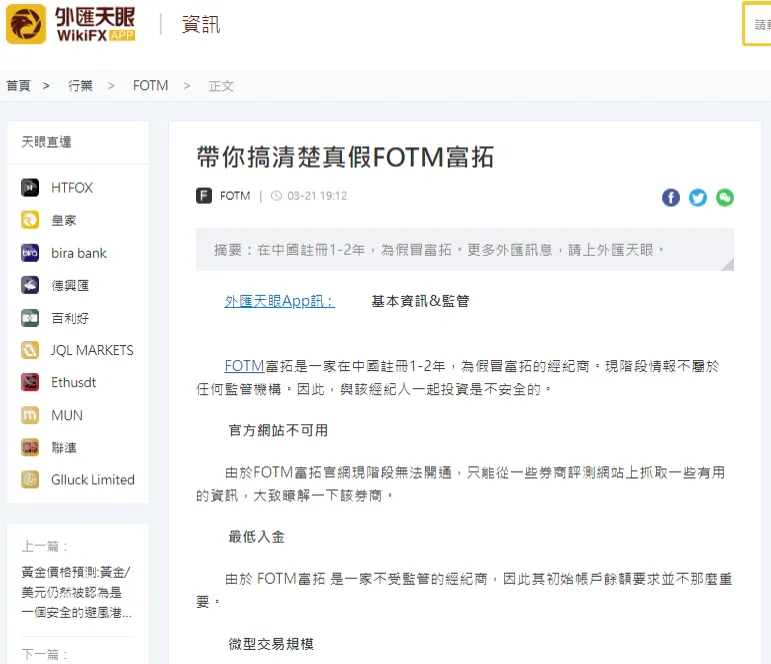This screenshot has height=664, width=771.
Task: Click the 德興匯 broker icon
Action: click(x=30, y=285)
